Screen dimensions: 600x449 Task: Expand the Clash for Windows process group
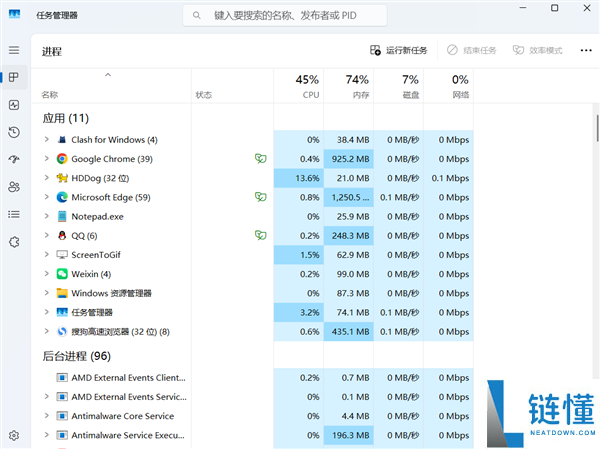pos(46,139)
